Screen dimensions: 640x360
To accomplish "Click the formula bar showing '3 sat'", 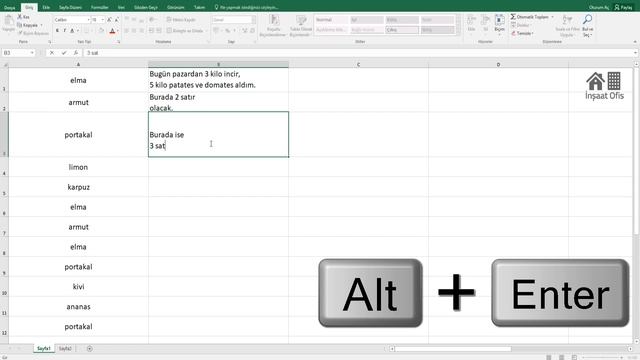I will point(358,53).
